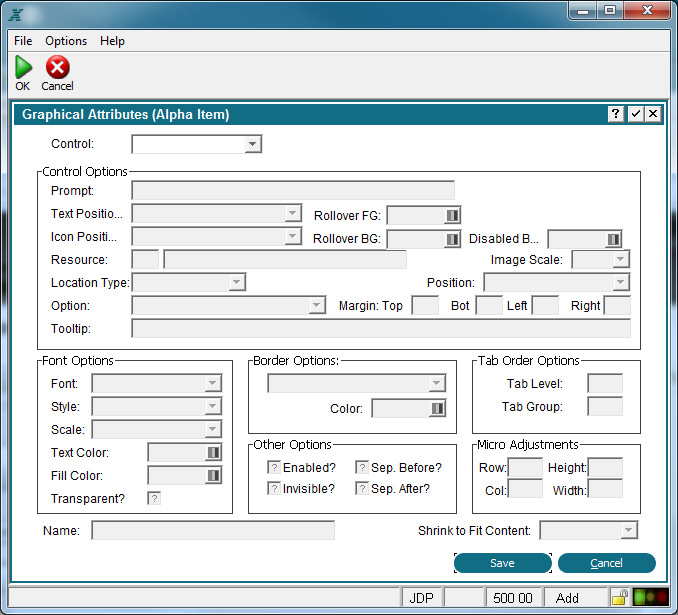The width and height of the screenshot is (678, 615).
Task: Click the short Resource code field
Action: pos(145,259)
